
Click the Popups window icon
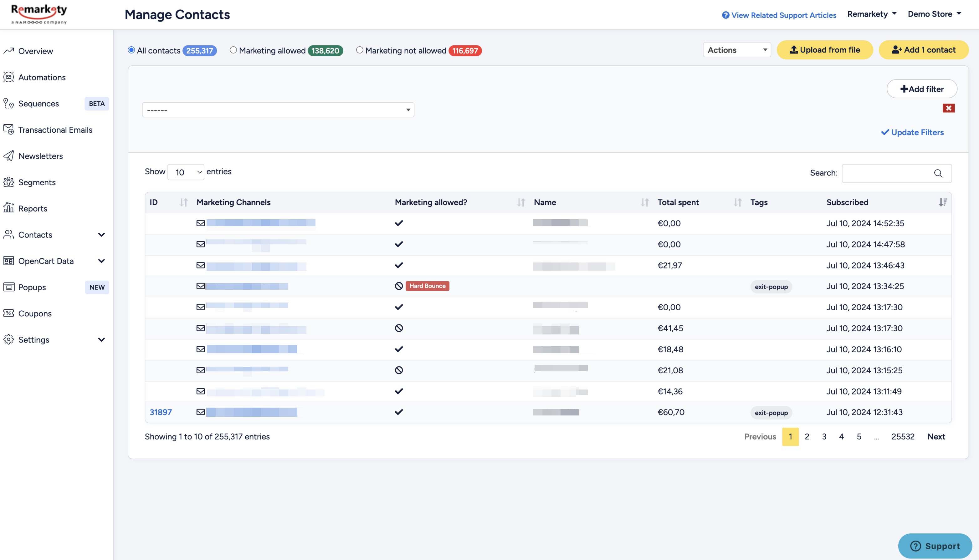[x=8, y=287]
